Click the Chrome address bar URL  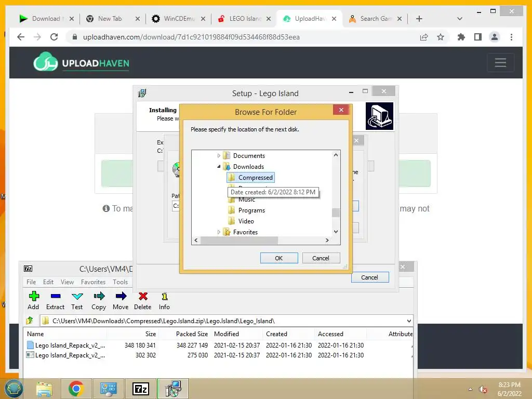pyautogui.click(x=191, y=37)
